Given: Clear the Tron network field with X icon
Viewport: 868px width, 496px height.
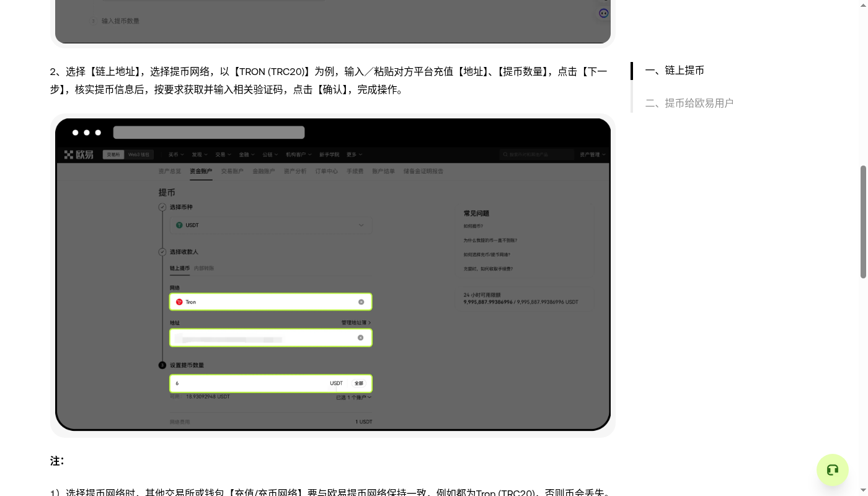Looking at the screenshot, I should coord(361,302).
